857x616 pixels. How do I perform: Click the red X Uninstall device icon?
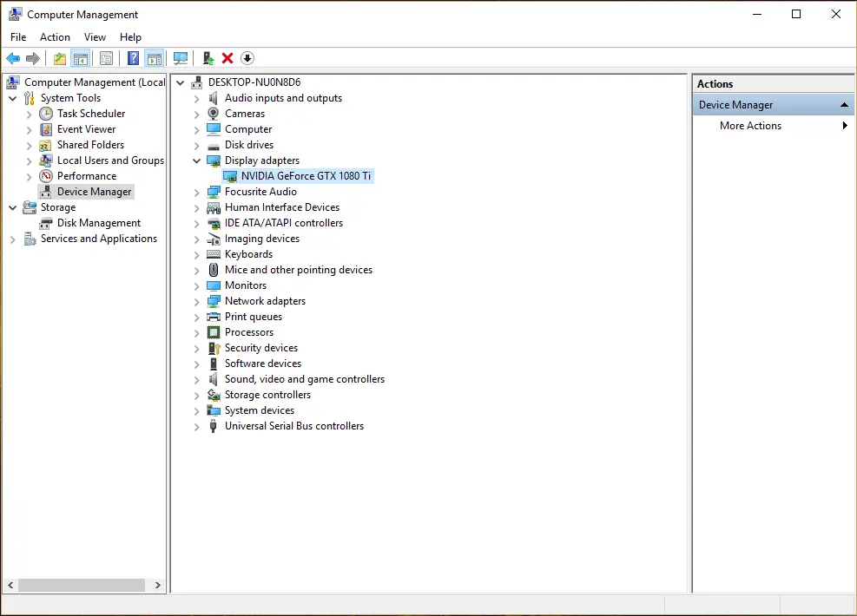[x=227, y=58]
